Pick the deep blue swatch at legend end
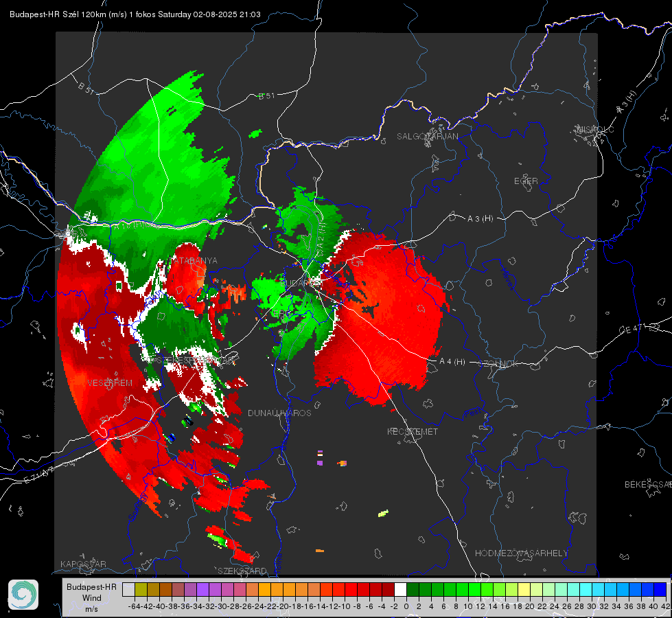Image resolution: width=672 pixels, height=618 pixels. click(x=660, y=589)
